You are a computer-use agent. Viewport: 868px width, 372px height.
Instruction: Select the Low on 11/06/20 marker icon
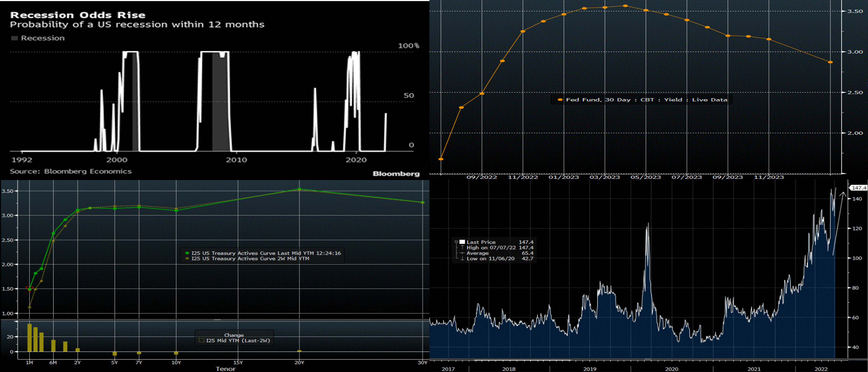coord(462,259)
